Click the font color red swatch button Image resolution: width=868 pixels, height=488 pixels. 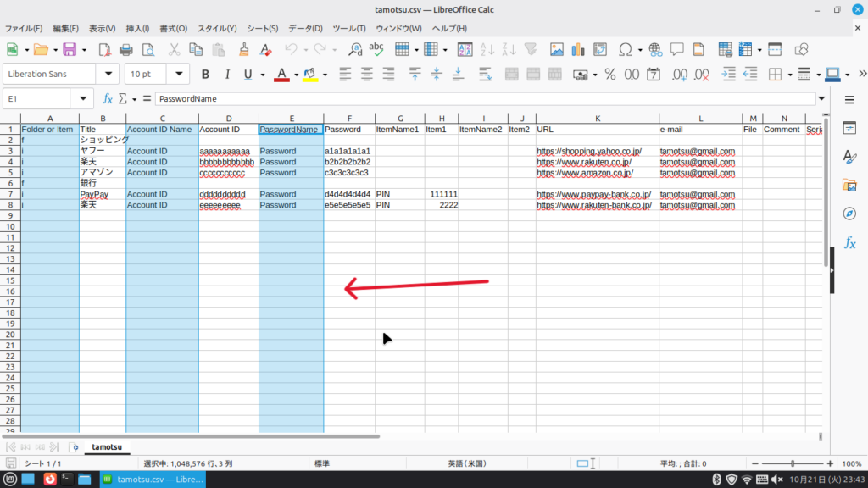[x=282, y=75]
